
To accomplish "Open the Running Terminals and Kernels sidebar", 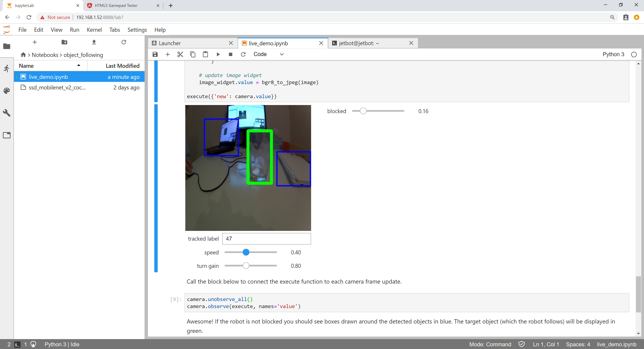I will tap(7, 68).
